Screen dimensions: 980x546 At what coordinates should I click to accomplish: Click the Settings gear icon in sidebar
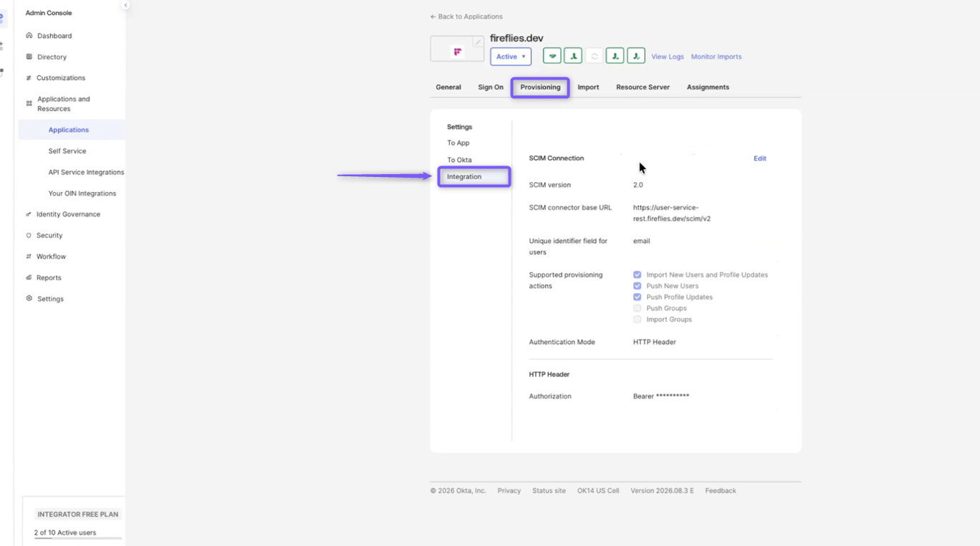click(x=29, y=299)
